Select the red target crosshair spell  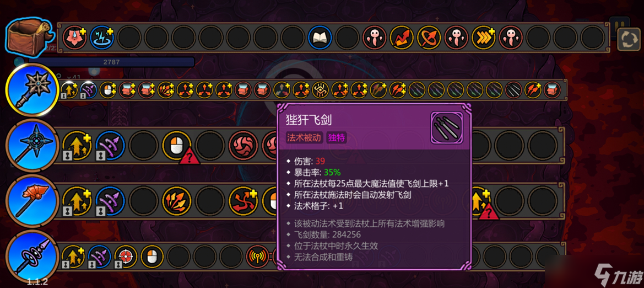(x=126, y=257)
